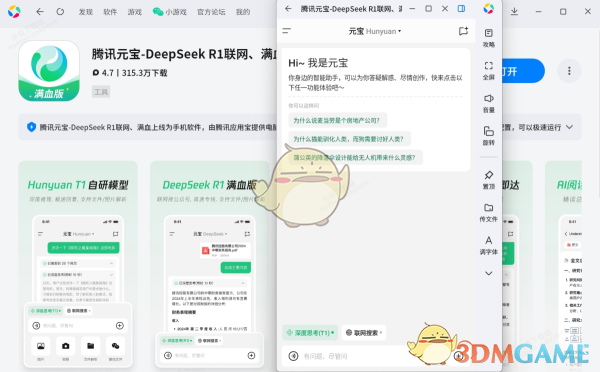Open the 音量 volume control
The width and height of the screenshot is (600, 372).
pyautogui.click(x=489, y=103)
